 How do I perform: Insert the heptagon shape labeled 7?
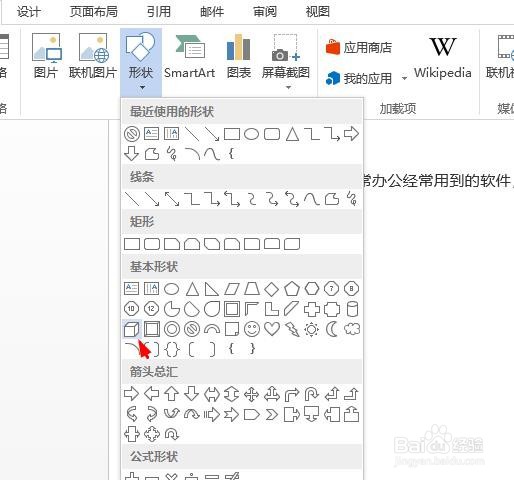point(332,289)
